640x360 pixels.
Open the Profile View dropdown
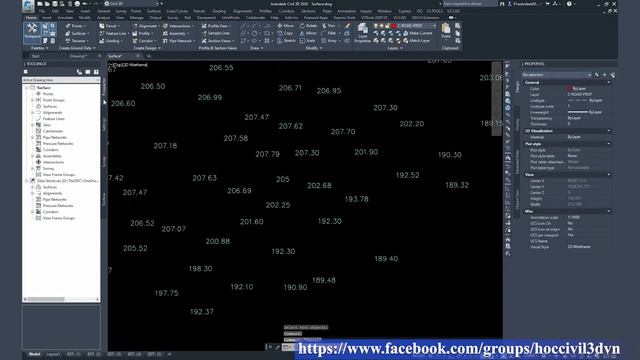click(216, 26)
